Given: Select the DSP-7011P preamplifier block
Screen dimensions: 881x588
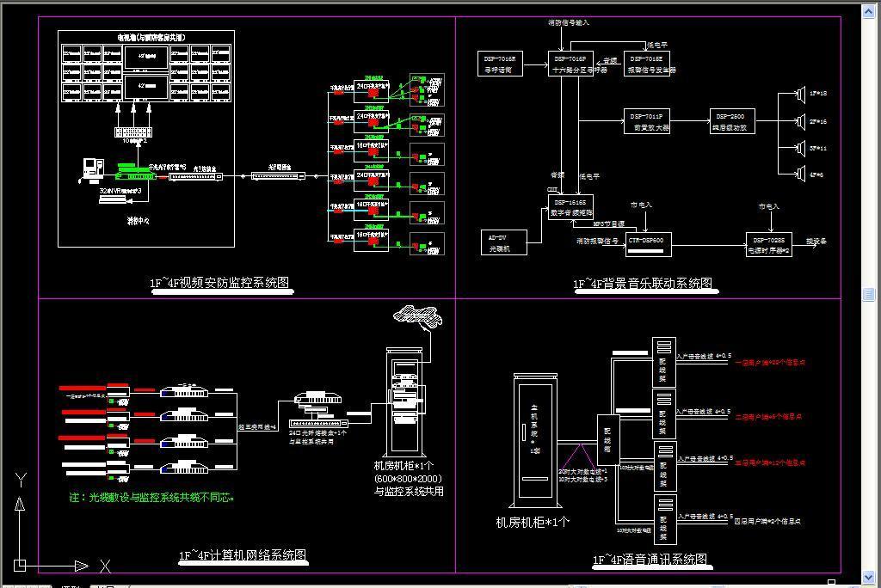Looking at the screenshot, I should pos(647,122).
